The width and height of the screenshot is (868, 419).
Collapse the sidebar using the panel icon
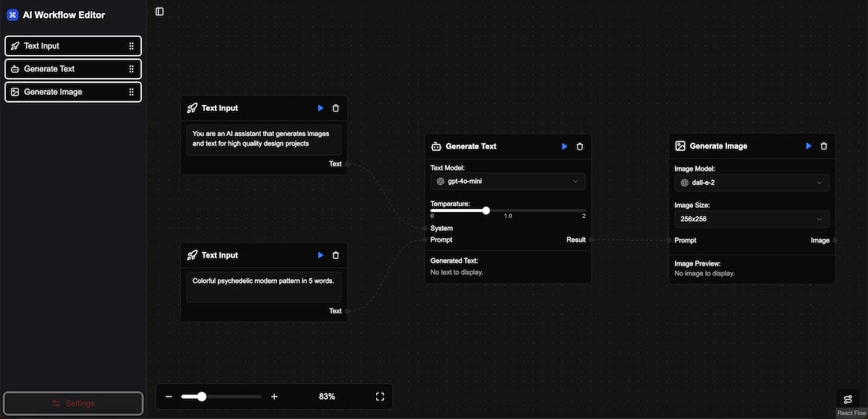point(159,12)
